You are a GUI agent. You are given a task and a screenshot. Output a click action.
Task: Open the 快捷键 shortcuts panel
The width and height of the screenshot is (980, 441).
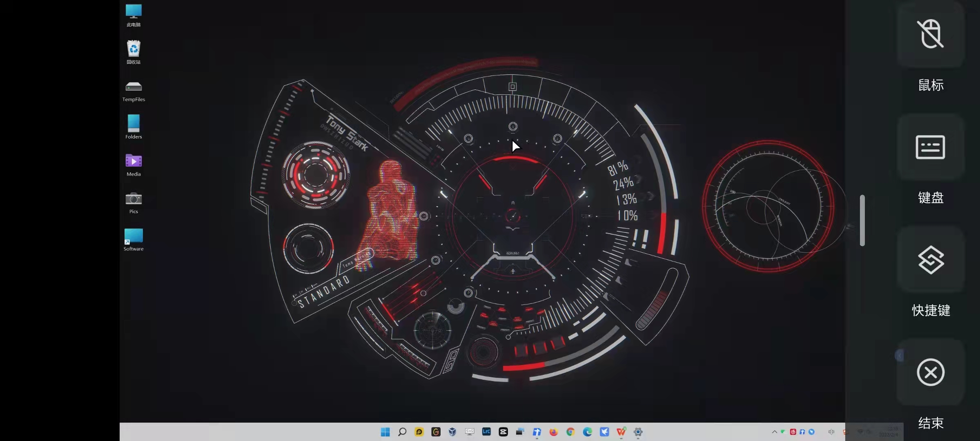point(931,260)
